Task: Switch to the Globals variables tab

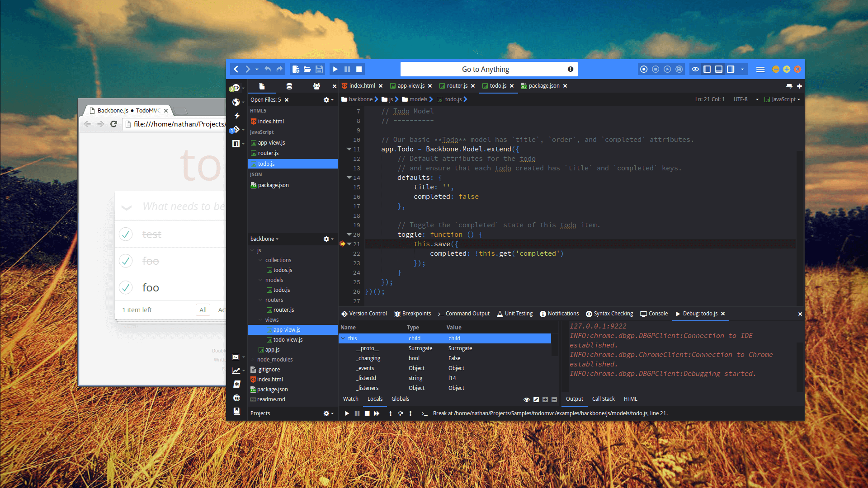Action: coord(400,399)
